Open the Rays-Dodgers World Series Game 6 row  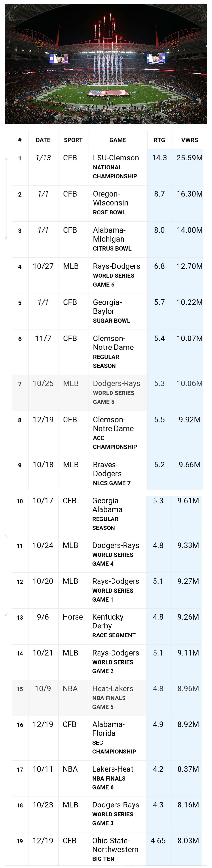116,275
